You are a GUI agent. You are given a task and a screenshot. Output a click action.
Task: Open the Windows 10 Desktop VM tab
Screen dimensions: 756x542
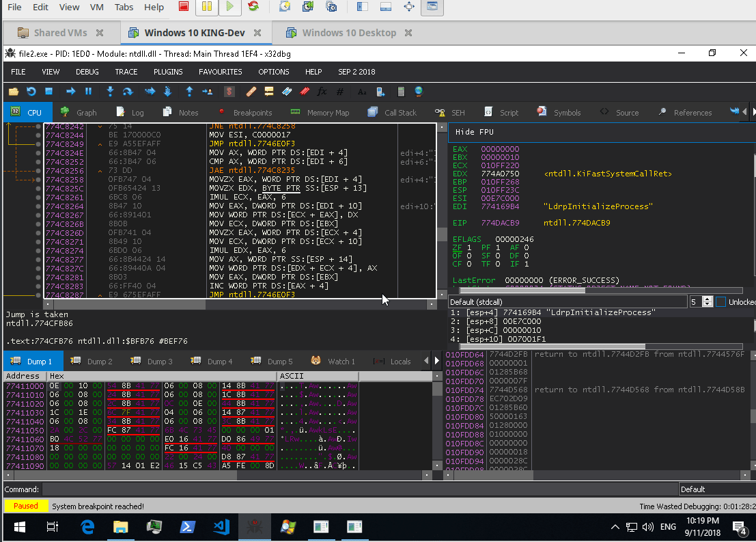click(x=348, y=33)
